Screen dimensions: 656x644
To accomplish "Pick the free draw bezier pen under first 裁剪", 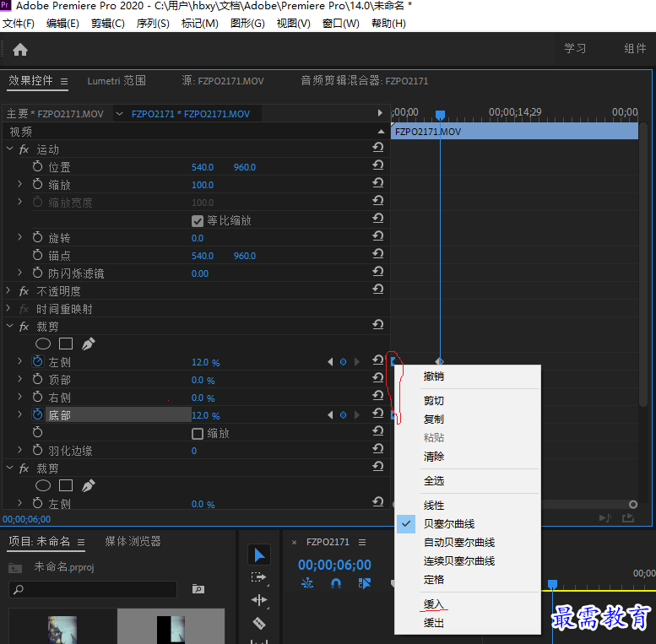I will (x=88, y=344).
